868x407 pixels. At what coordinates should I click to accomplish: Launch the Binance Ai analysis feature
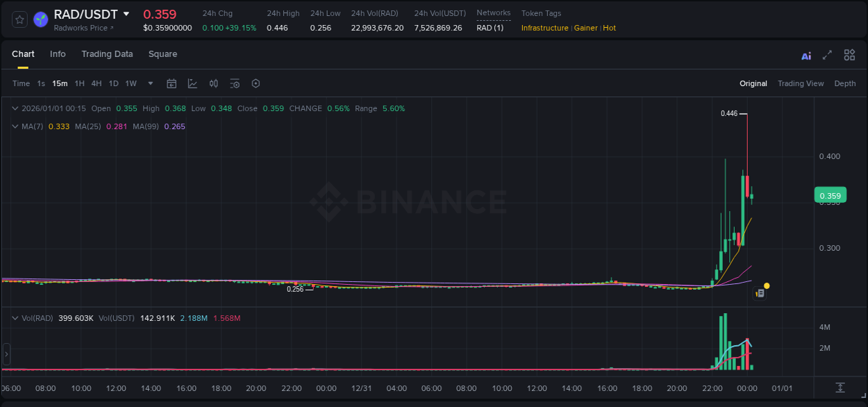pyautogui.click(x=806, y=55)
